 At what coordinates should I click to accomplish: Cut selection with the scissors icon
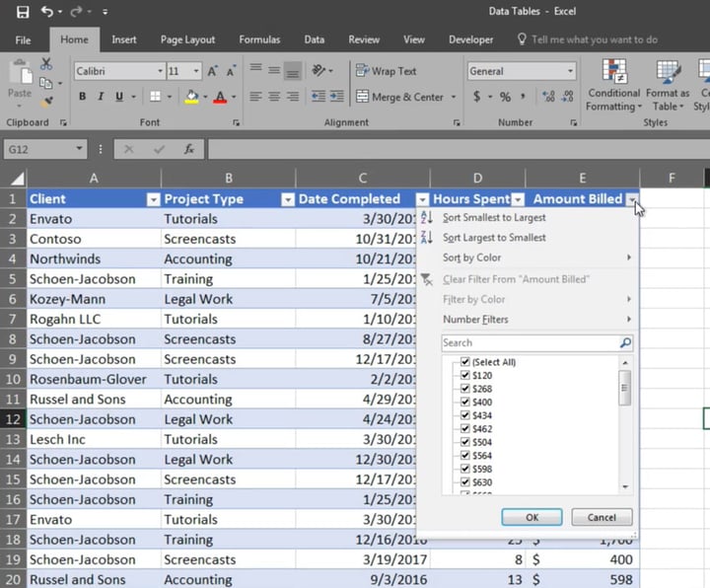click(45, 64)
